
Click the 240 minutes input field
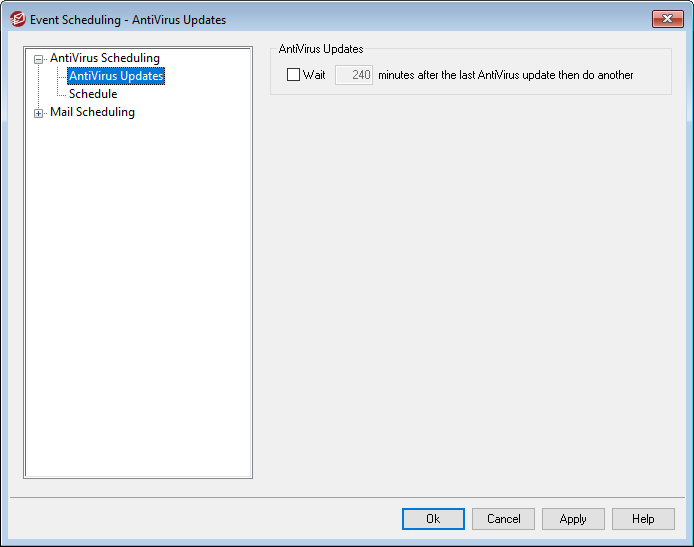click(x=353, y=74)
